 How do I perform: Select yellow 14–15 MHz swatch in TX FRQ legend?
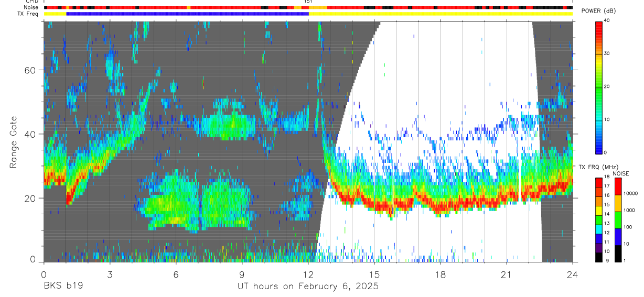click(x=599, y=211)
